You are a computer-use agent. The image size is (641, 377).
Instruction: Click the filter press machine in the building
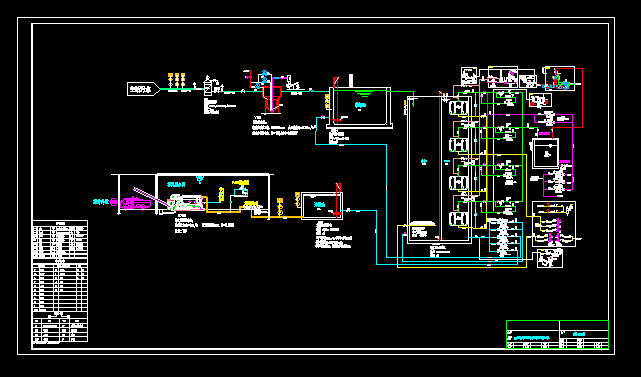185,203
